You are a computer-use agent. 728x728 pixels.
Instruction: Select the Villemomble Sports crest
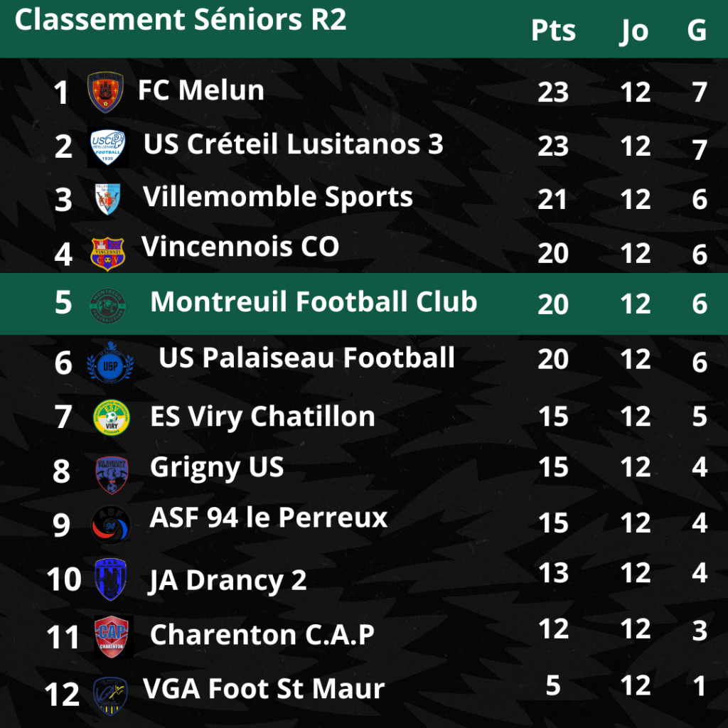click(108, 199)
